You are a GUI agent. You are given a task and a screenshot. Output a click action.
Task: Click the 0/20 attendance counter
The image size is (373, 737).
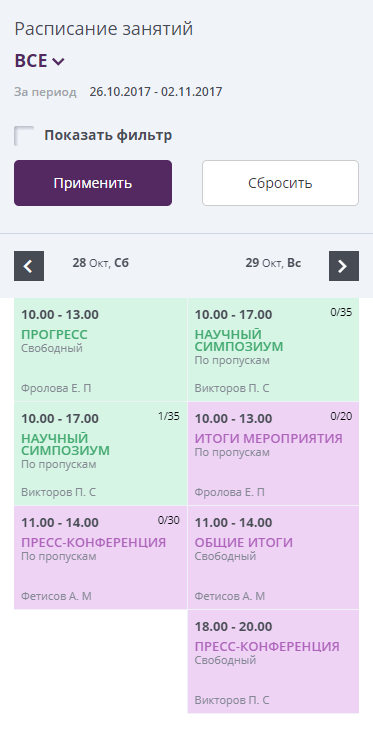pos(341,416)
